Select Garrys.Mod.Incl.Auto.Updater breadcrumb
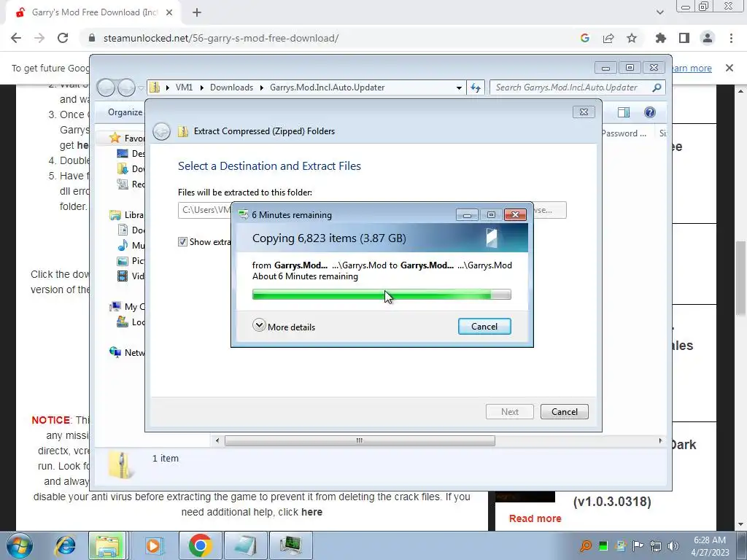747x560 pixels. pos(328,87)
